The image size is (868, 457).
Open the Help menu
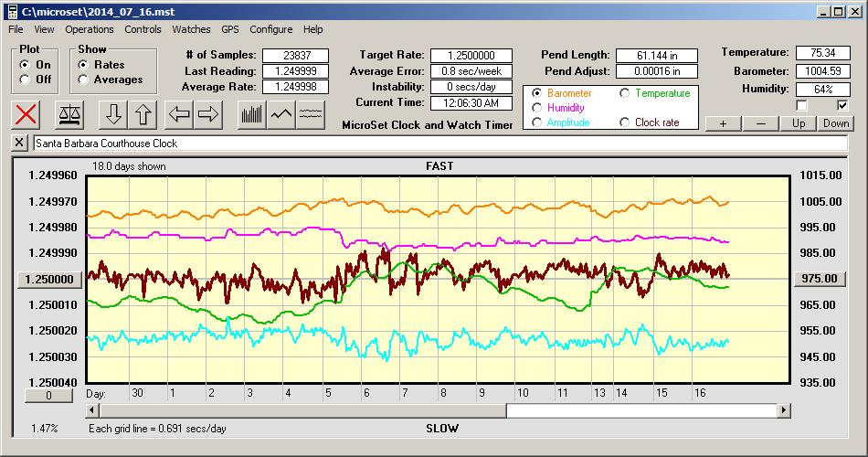(x=312, y=29)
